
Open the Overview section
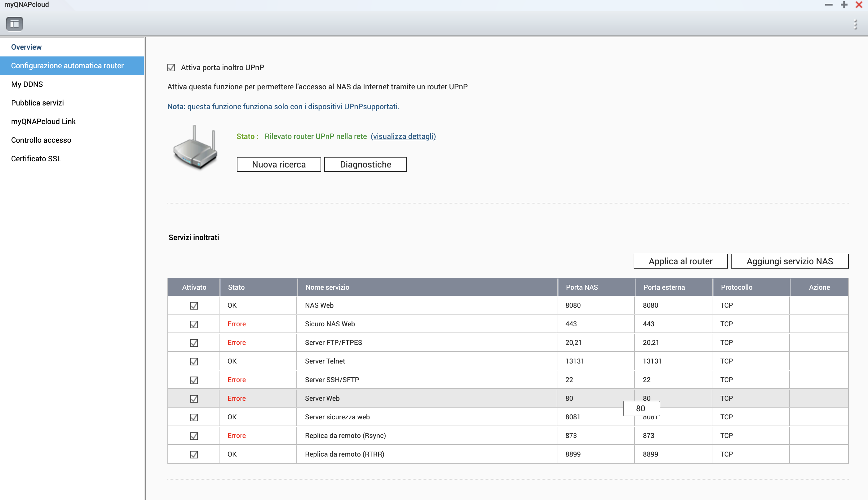[x=26, y=47]
